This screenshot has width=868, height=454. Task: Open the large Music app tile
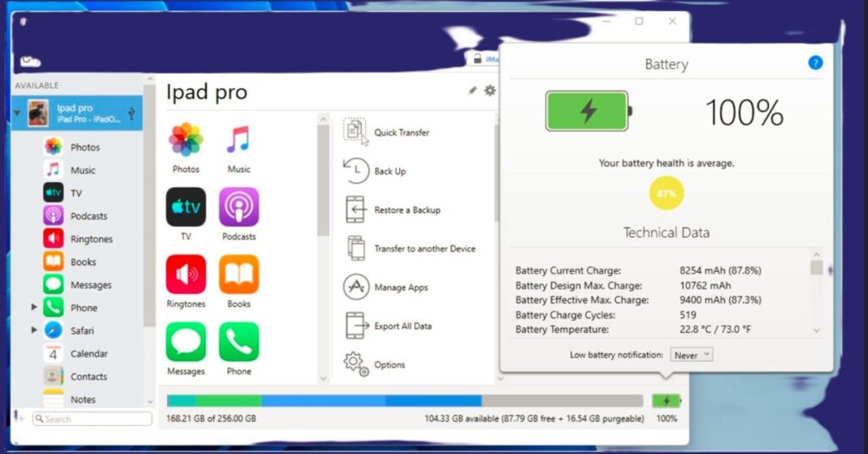pyautogui.click(x=238, y=147)
